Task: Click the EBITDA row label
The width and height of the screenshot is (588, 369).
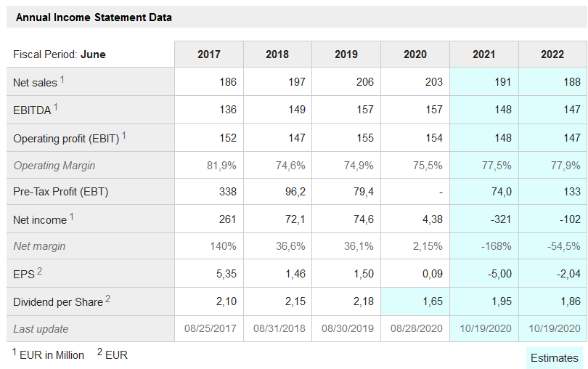Action: tap(33, 110)
